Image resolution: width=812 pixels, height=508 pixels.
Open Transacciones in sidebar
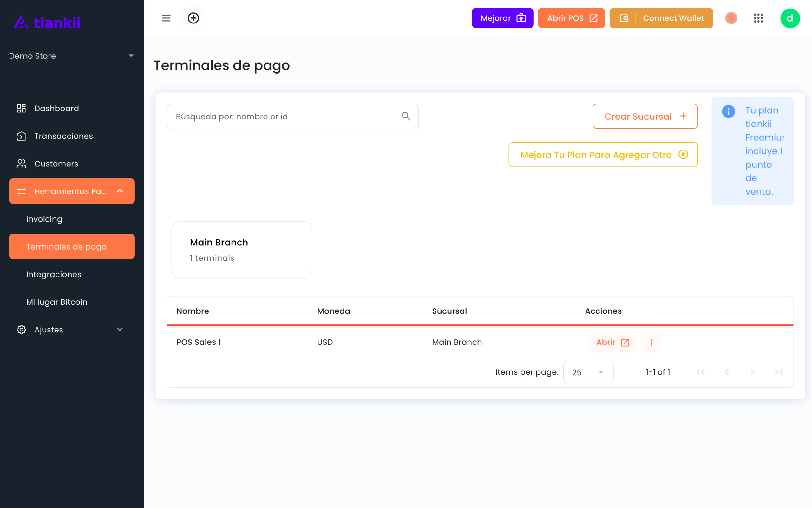click(x=72, y=136)
